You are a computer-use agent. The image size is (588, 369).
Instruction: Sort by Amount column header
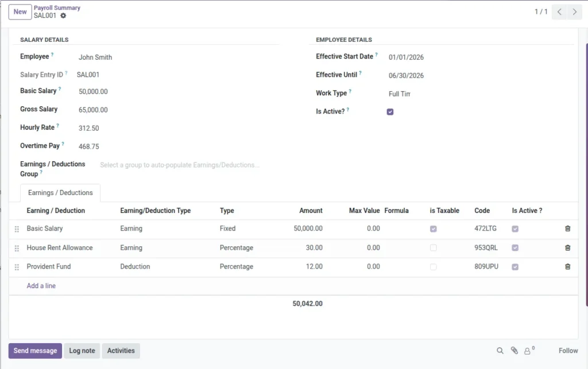click(311, 211)
